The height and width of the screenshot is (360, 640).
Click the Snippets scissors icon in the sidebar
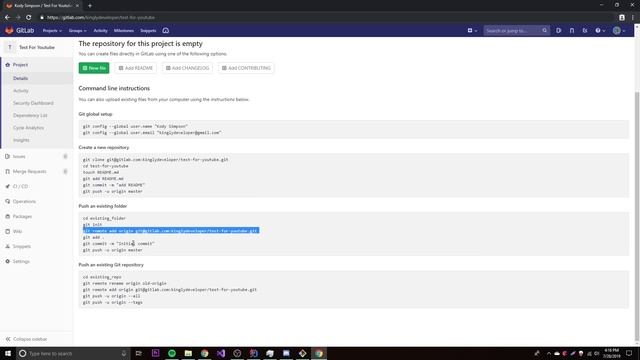coord(7,247)
